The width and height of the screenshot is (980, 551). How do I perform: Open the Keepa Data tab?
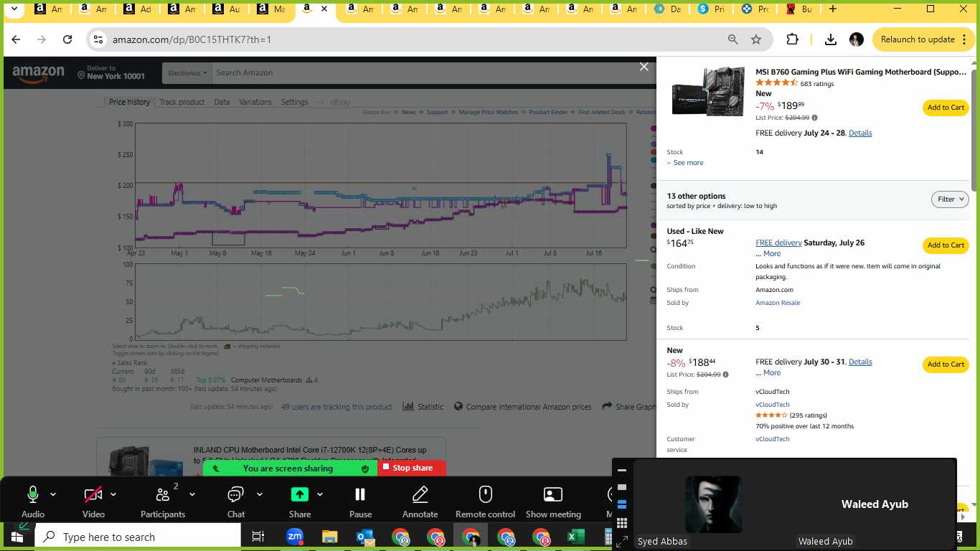(222, 102)
